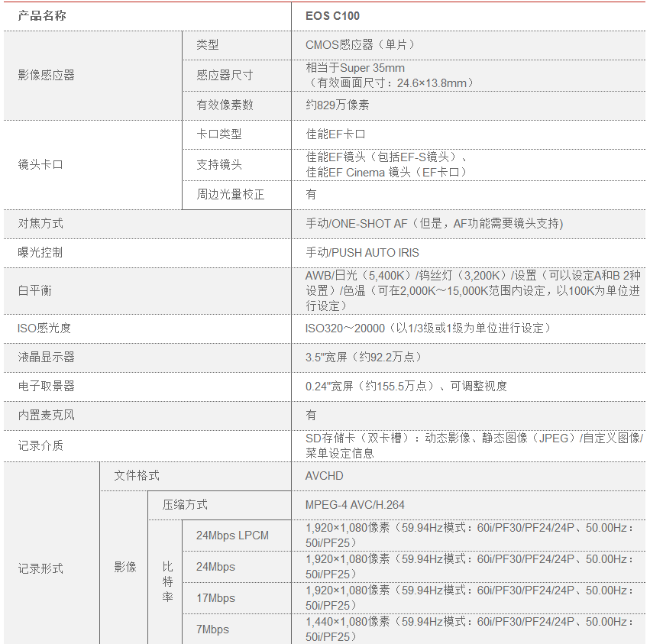Click the 液晶显示器 row label
650x644 pixels.
[x=46, y=358]
